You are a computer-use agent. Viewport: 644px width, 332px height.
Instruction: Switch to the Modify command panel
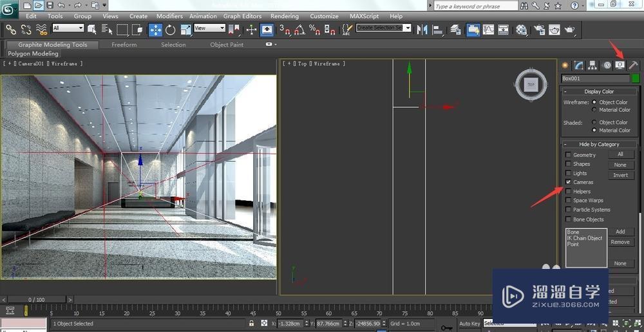579,65
